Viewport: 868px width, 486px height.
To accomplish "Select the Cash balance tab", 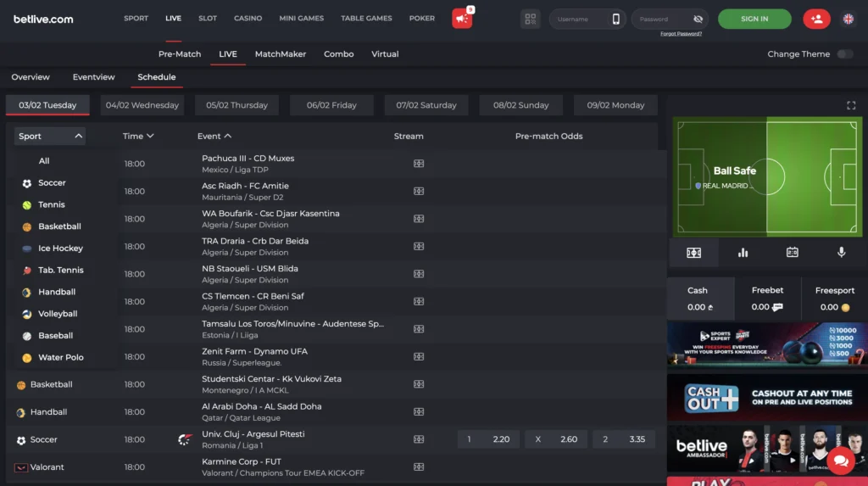I will pos(700,299).
